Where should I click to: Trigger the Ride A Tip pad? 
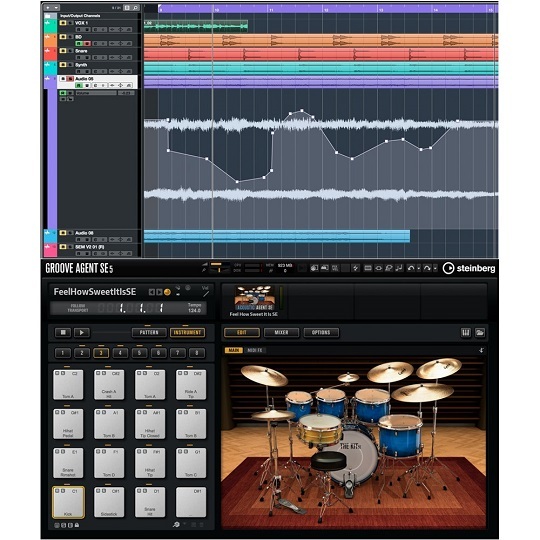point(191,385)
